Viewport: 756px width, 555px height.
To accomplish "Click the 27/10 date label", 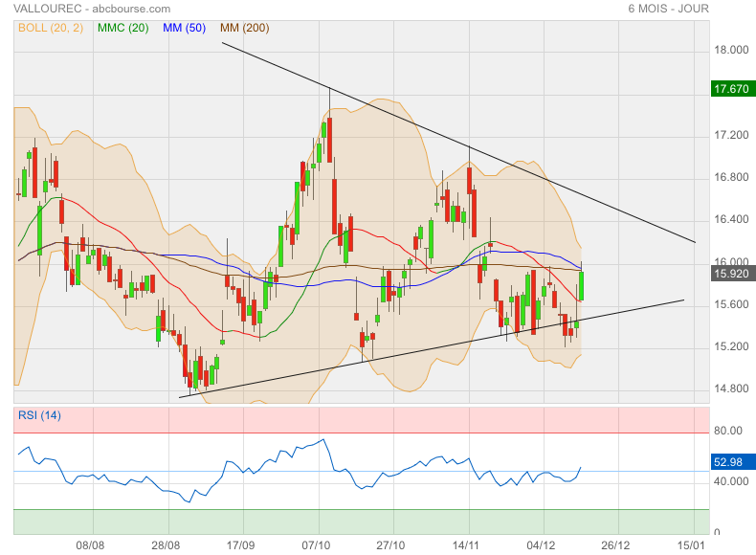I will tap(390, 545).
